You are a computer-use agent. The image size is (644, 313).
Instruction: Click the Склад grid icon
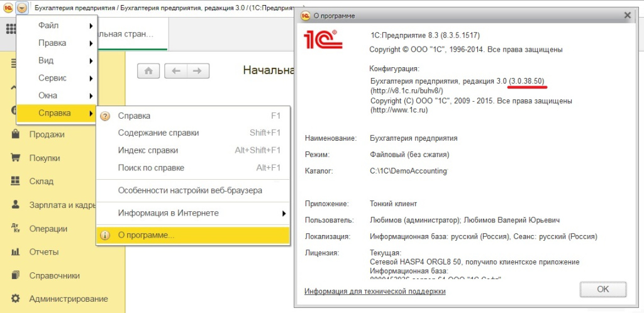(15, 181)
